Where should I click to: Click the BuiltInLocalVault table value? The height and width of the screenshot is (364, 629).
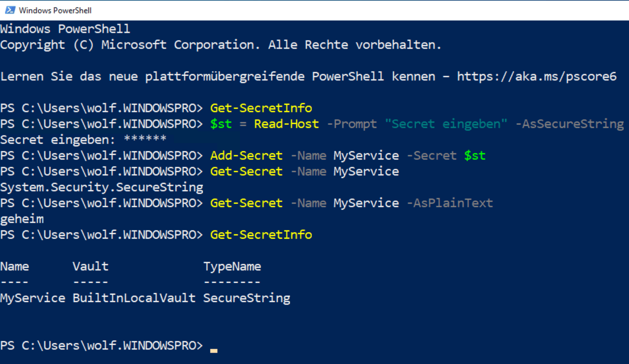pos(134,298)
